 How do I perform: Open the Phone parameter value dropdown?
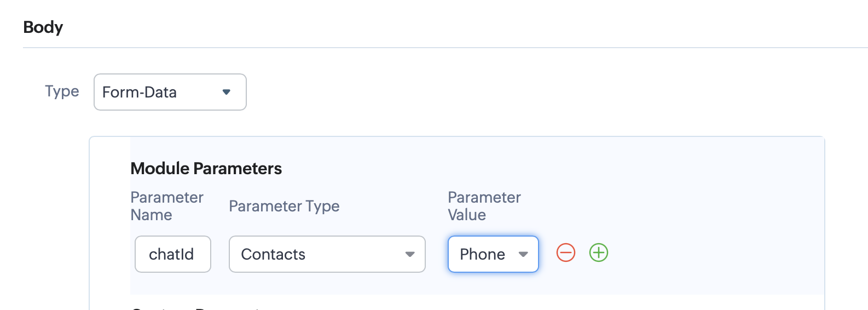(x=493, y=254)
